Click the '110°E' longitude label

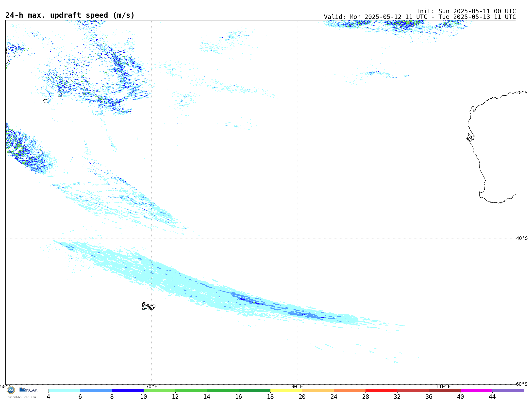coord(443,387)
